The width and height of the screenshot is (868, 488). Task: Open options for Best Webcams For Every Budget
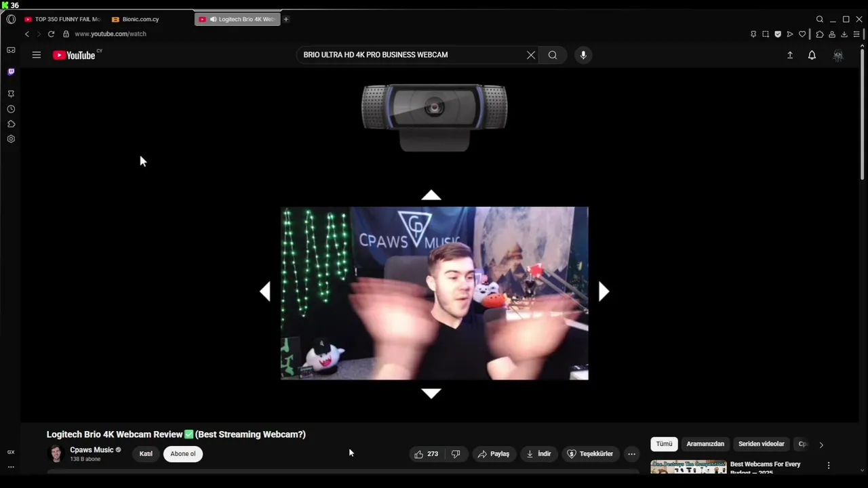click(829, 466)
